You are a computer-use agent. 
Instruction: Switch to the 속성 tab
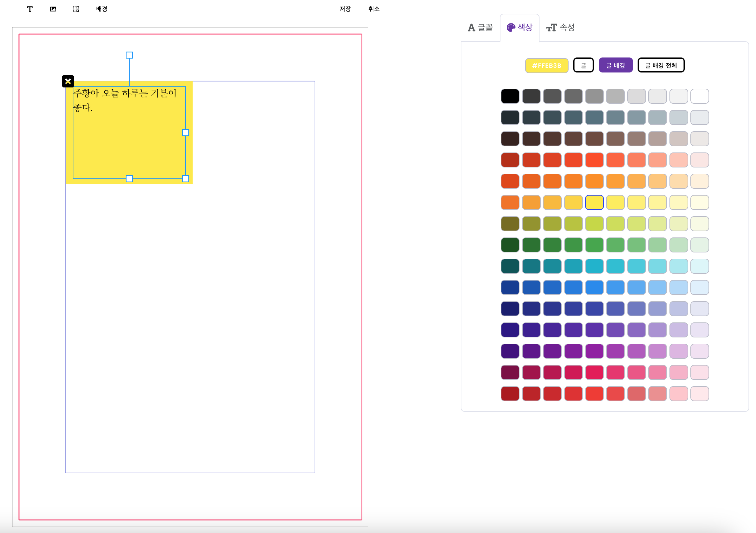561,28
